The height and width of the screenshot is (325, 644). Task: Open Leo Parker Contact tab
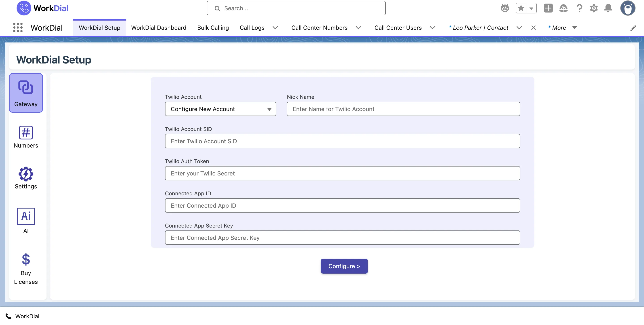click(x=479, y=27)
